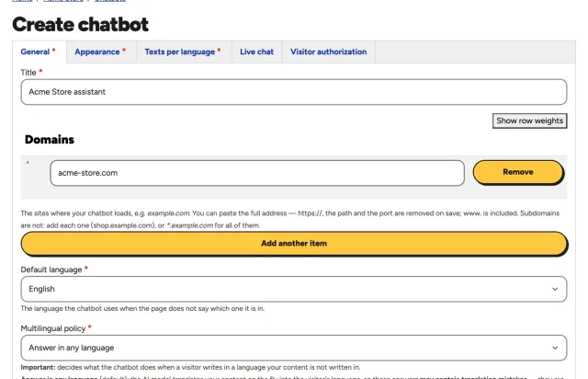588x379 pixels.
Task: Remove the acme-store.com domain
Action: pos(518,172)
